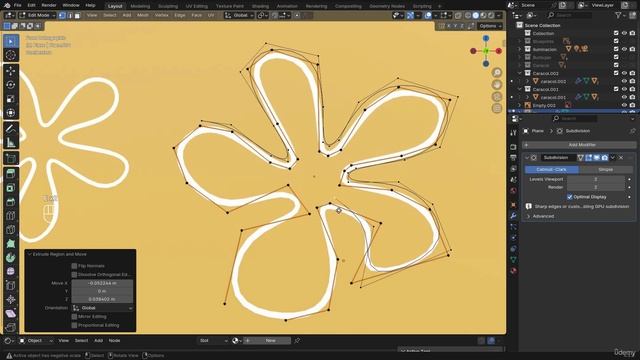The image size is (640, 360).
Task: Open the Tool properties tab icon
Action: click(513, 132)
